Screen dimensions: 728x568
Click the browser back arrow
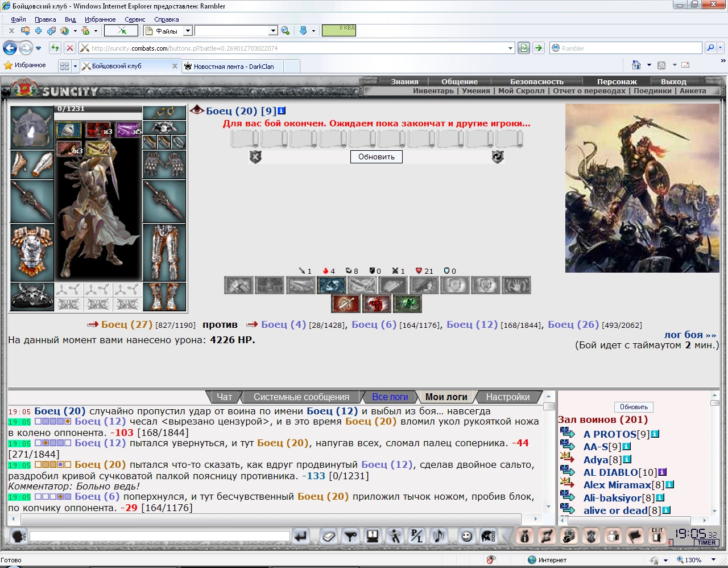[x=10, y=48]
